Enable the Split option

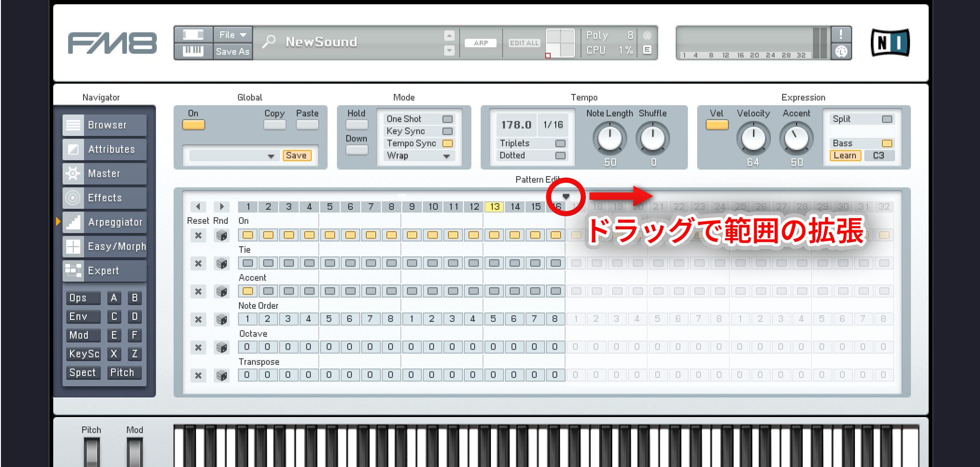click(x=887, y=119)
